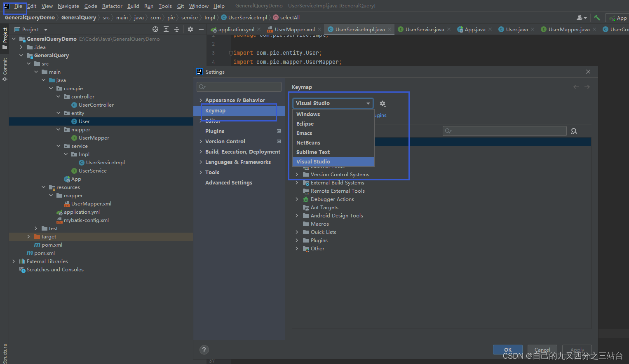Open the keymap gear actions icon
The width and height of the screenshot is (629, 364).
tap(383, 103)
